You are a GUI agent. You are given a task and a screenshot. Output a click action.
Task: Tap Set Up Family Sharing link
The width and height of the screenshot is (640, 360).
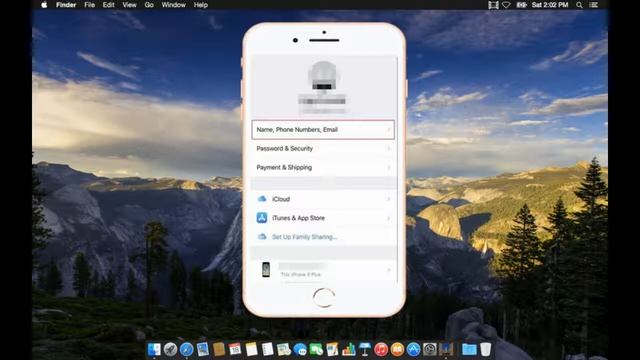(x=304, y=237)
